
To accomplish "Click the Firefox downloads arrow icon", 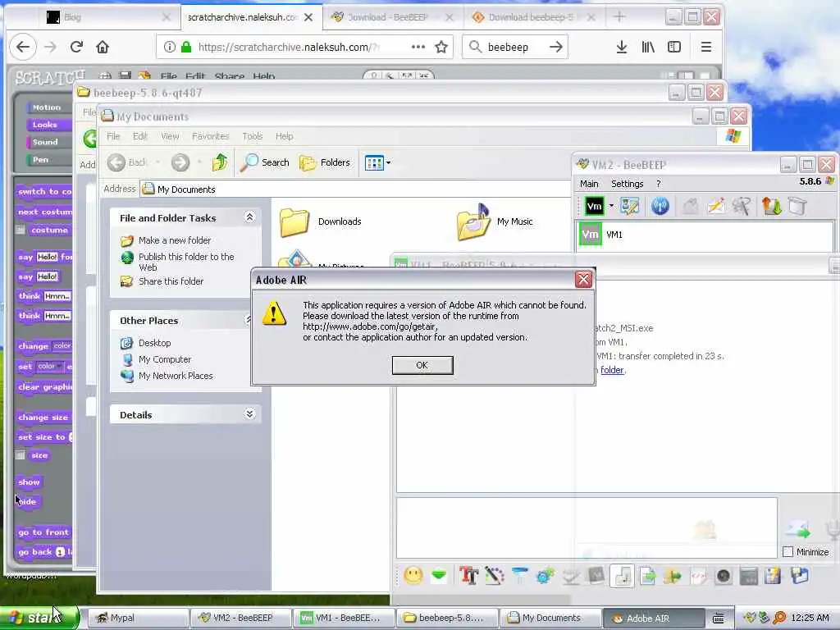I will 622,47.
